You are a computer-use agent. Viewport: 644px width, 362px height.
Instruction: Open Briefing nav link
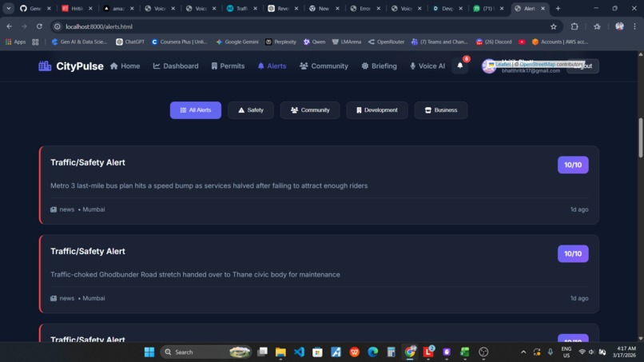tap(379, 66)
